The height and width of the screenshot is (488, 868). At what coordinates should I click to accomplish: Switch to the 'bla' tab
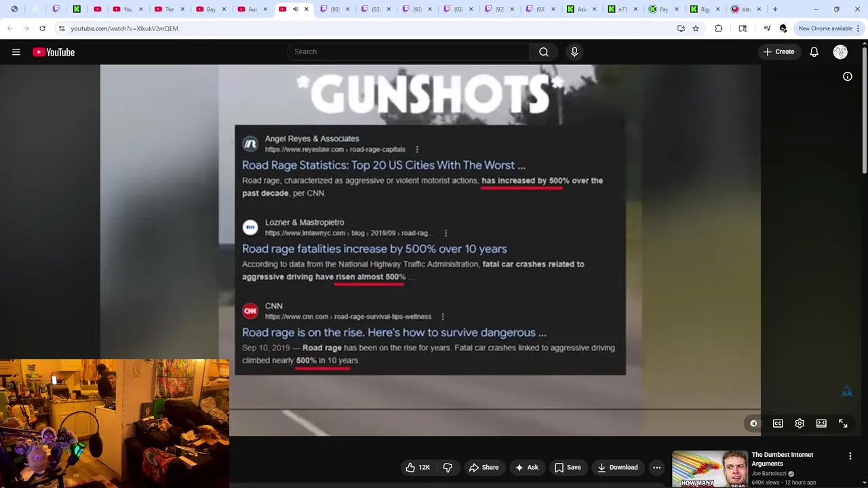tap(746, 9)
